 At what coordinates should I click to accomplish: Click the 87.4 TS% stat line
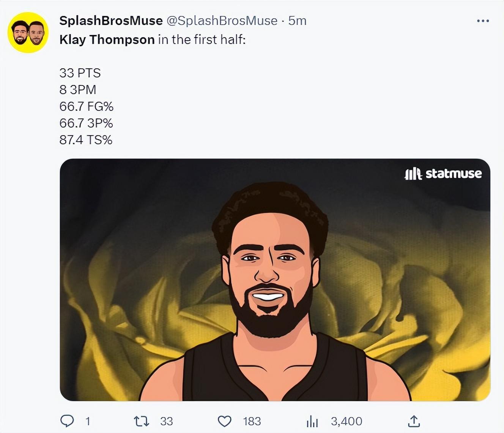point(86,140)
